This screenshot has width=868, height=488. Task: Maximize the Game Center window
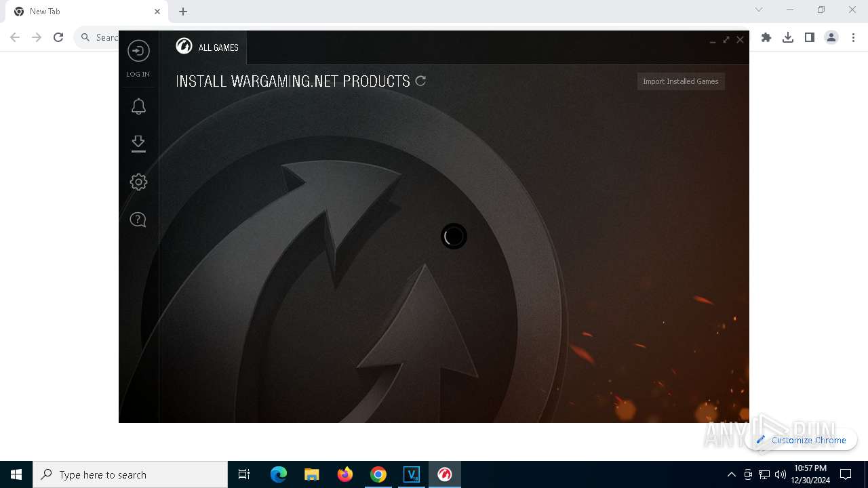[726, 40]
